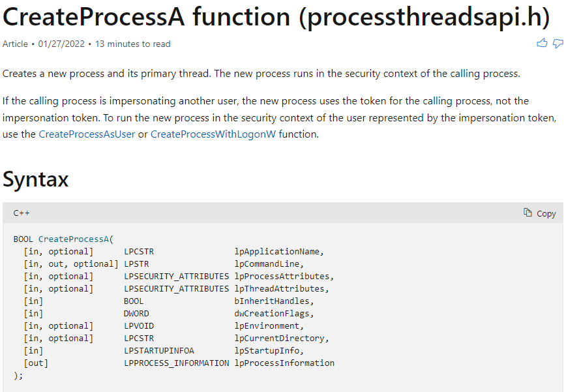
Task: Click the Syntax section heading
Action: coord(36,178)
